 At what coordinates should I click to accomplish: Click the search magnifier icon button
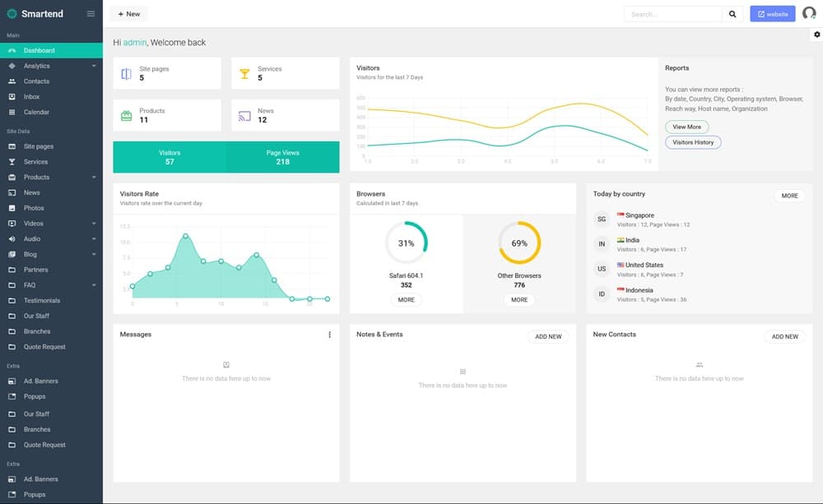coord(732,14)
